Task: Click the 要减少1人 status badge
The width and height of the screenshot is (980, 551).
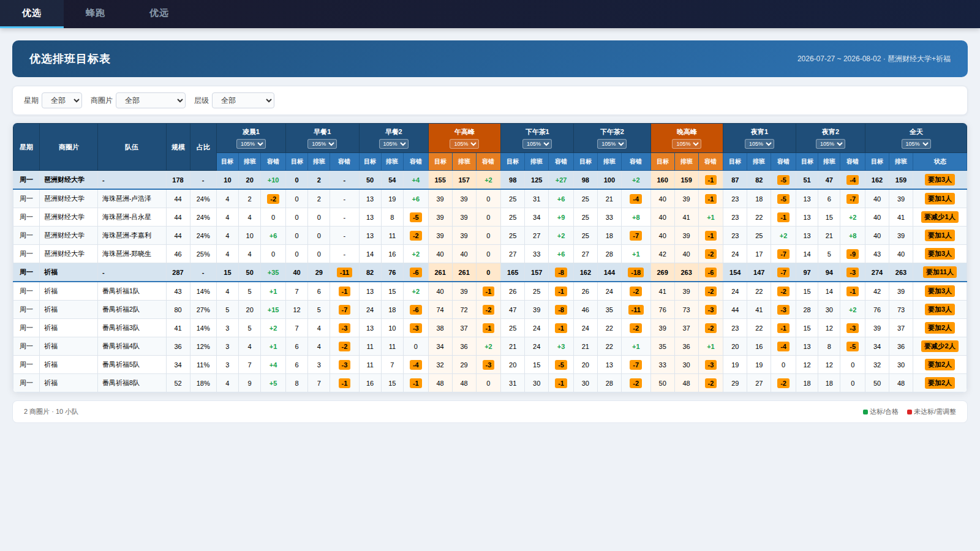Action: click(x=940, y=217)
